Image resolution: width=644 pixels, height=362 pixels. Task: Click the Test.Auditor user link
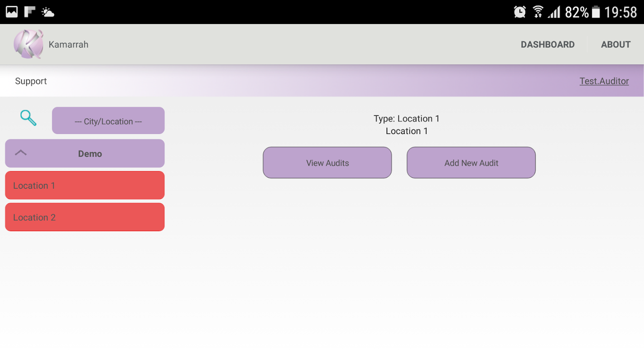(x=604, y=81)
